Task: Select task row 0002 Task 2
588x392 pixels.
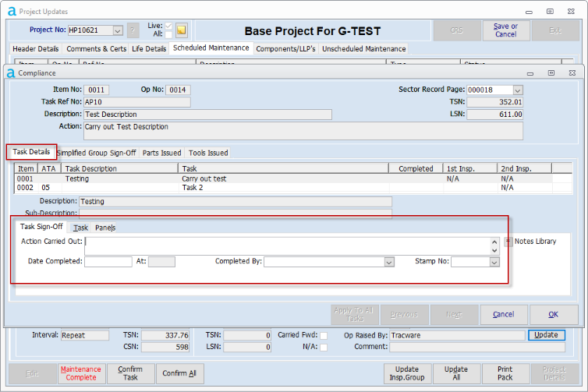Action: [293, 188]
